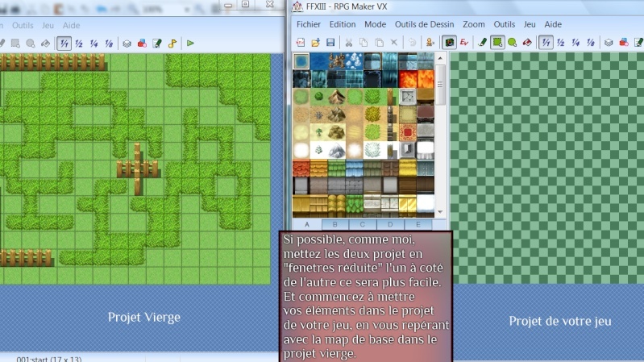This screenshot has width=644, height=362.
Task: Set Projet Vierge zoom to 1/2
Action: [79, 44]
